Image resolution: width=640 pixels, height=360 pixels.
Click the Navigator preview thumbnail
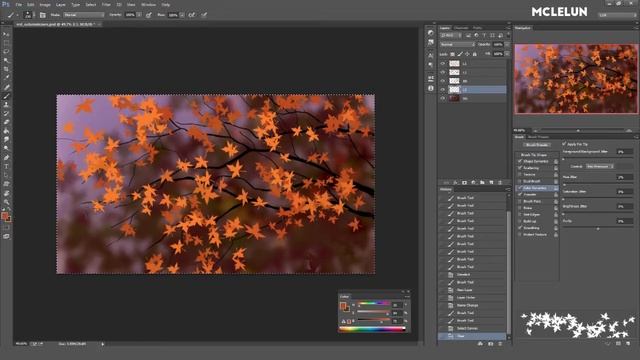(x=576, y=79)
